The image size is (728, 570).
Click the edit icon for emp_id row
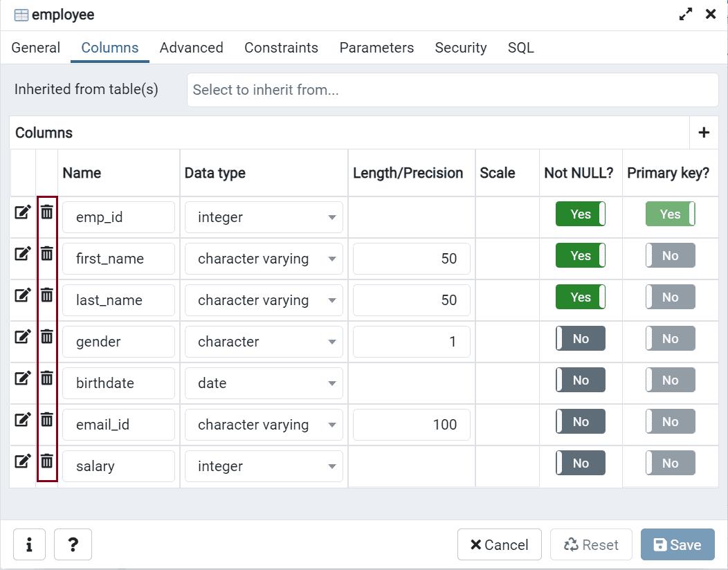[x=22, y=212]
